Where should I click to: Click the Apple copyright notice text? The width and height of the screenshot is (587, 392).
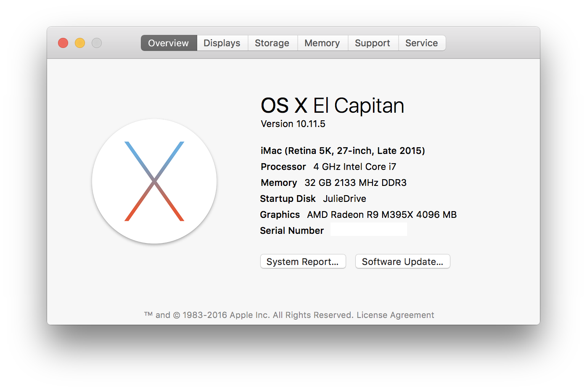pos(249,315)
